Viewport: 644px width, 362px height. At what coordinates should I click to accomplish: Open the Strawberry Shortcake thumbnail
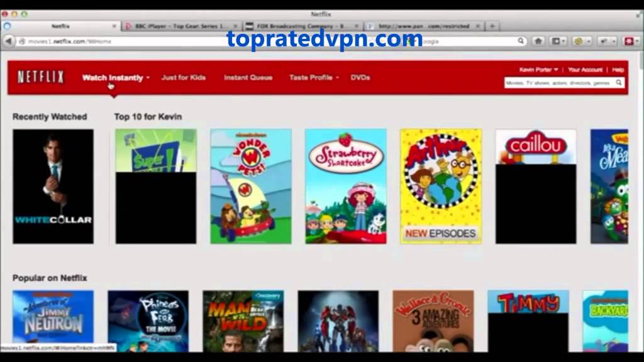(346, 186)
